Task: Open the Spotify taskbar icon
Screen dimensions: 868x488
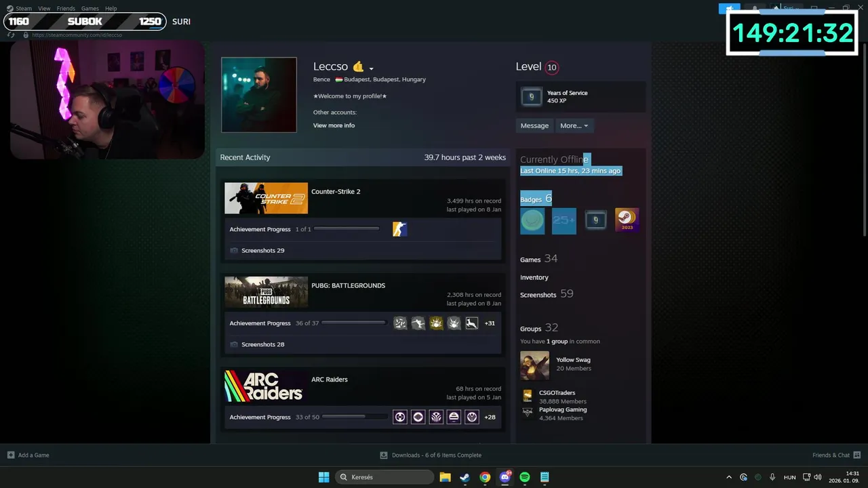Action: point(525,477)
